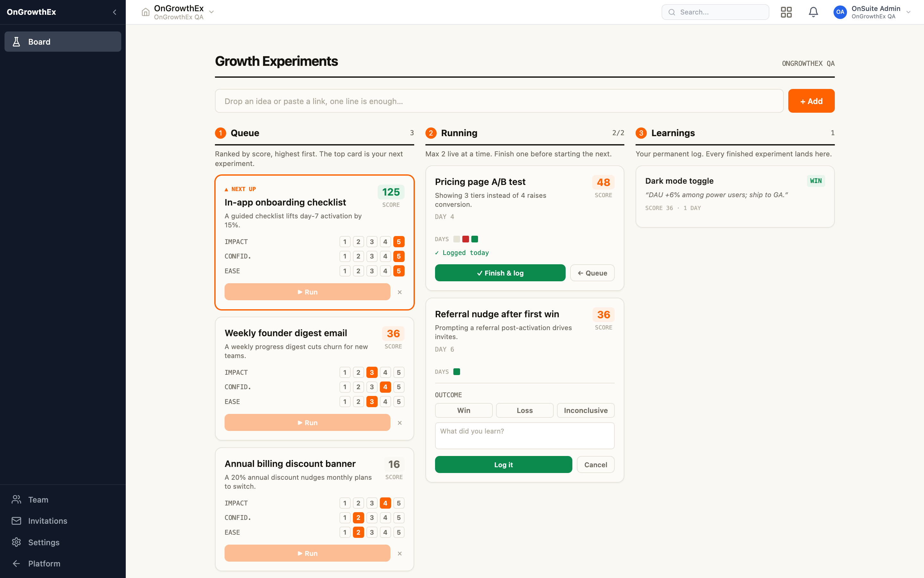Click the OA user avatar
Screen dimensions: 924x578
pyautogui.click(x=840, y=12)
